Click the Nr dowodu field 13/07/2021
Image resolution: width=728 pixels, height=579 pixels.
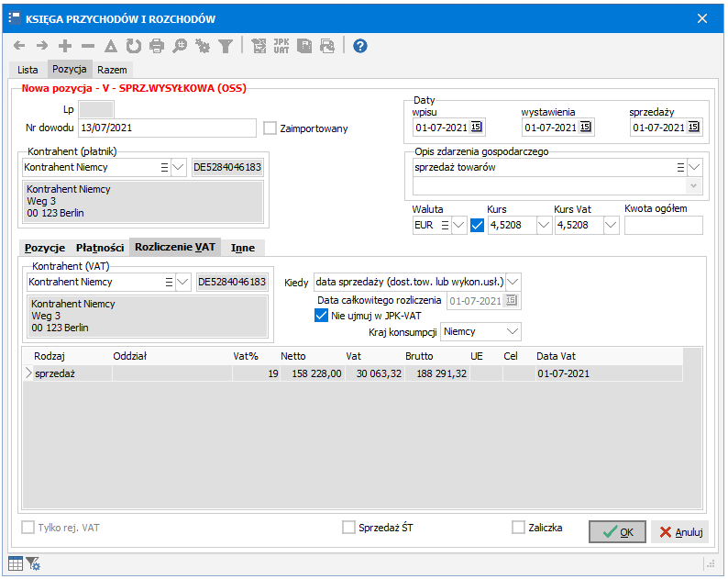(167, 128)
